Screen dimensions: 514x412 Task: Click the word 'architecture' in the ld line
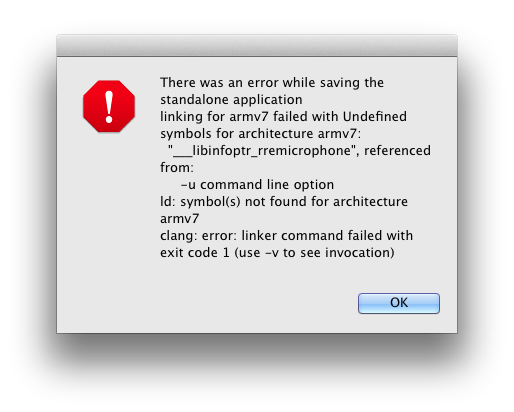click(x=370, y=202)
